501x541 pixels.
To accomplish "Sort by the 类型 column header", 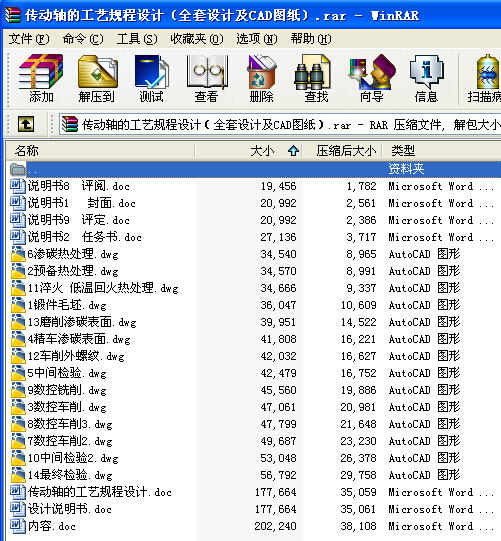I will coord(442,151).
